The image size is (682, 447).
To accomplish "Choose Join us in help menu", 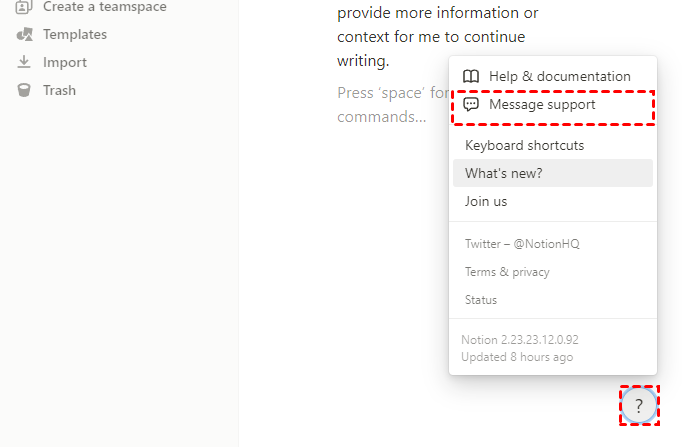I will (x=486, y=201).
